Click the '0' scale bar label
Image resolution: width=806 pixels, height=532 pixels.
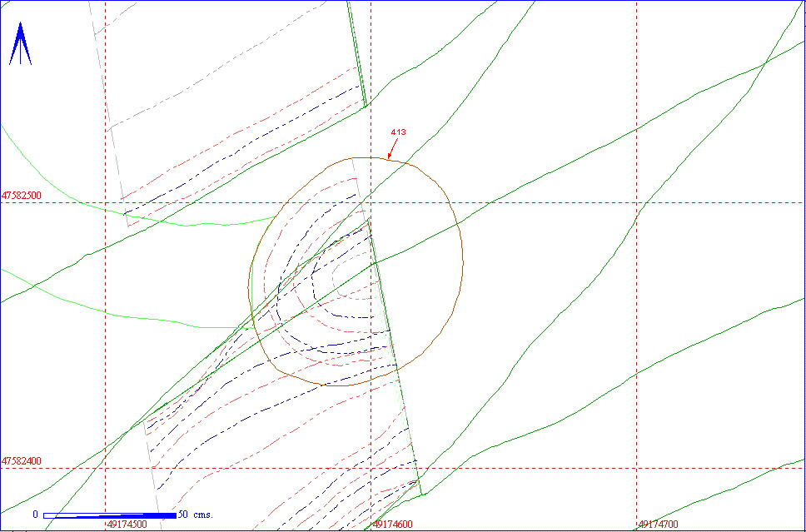click(36, 515)
